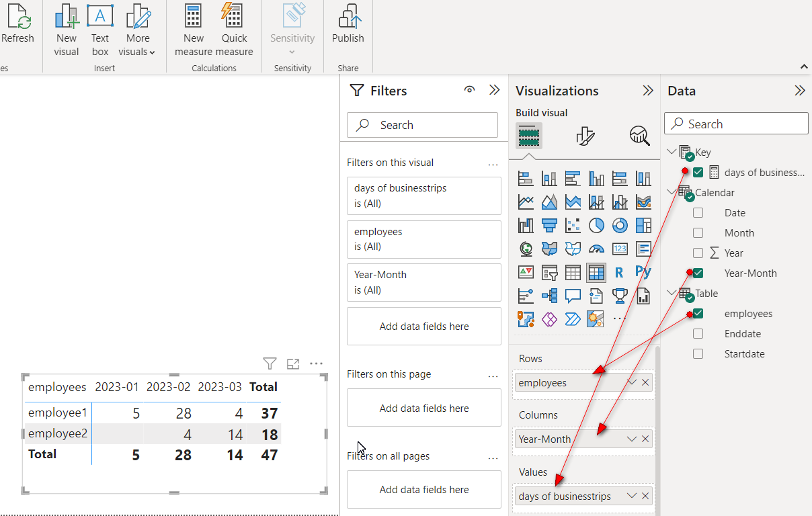Click the filter icon above the matrix

coord(270,364)
